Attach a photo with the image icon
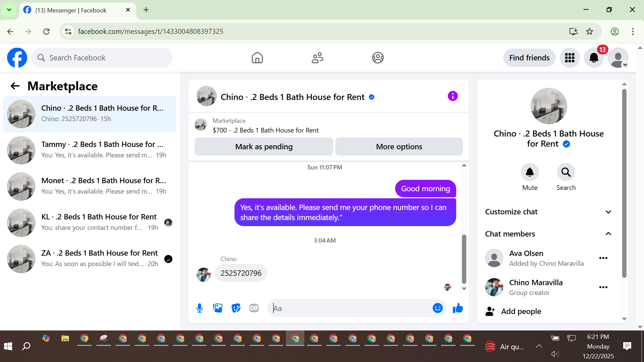Screen dimensions: 644x362 (x=218, y=308)
